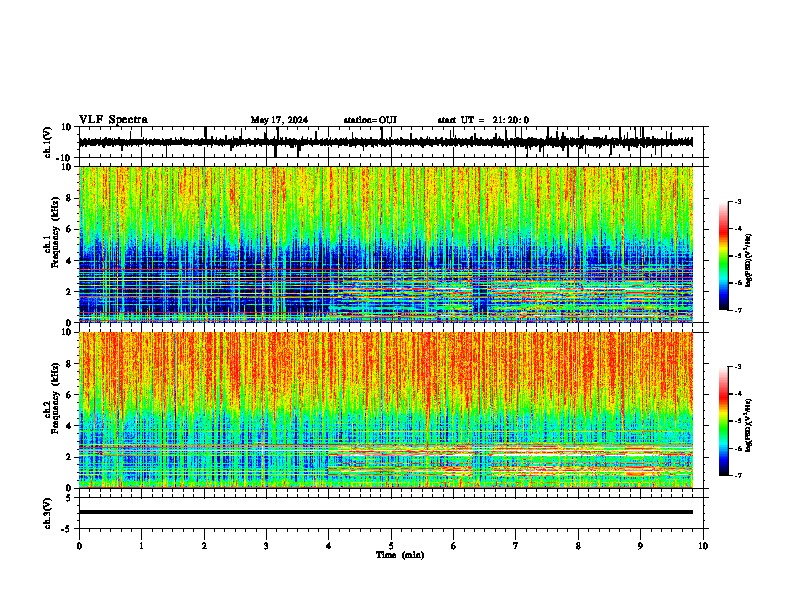The width and height of the screenshot is (792, 612).
Task: Click time axis tick label "3"
Action: pyautogui.click(x=266, y=546)
